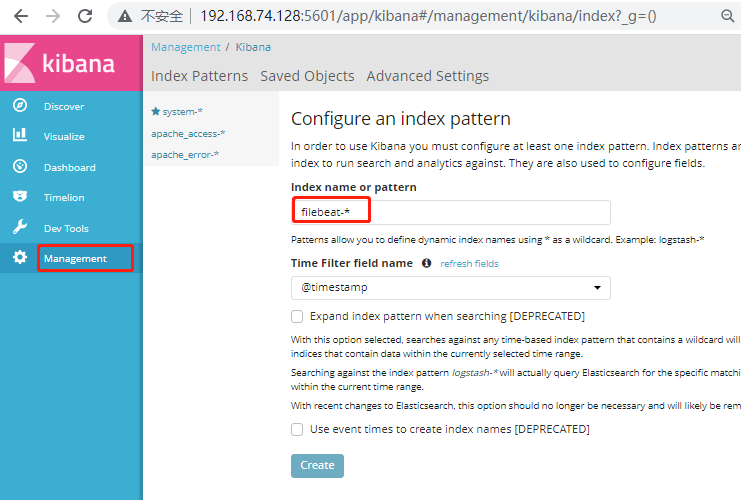The image size is (741, 500).
Task: Click the Dev Tools wrench icon
Action: 20,227
